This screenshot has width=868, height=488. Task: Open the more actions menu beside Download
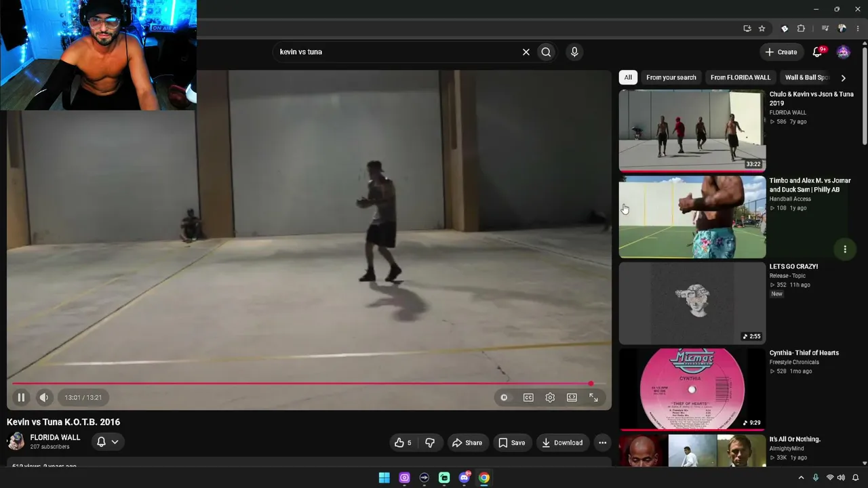[602, 443]
